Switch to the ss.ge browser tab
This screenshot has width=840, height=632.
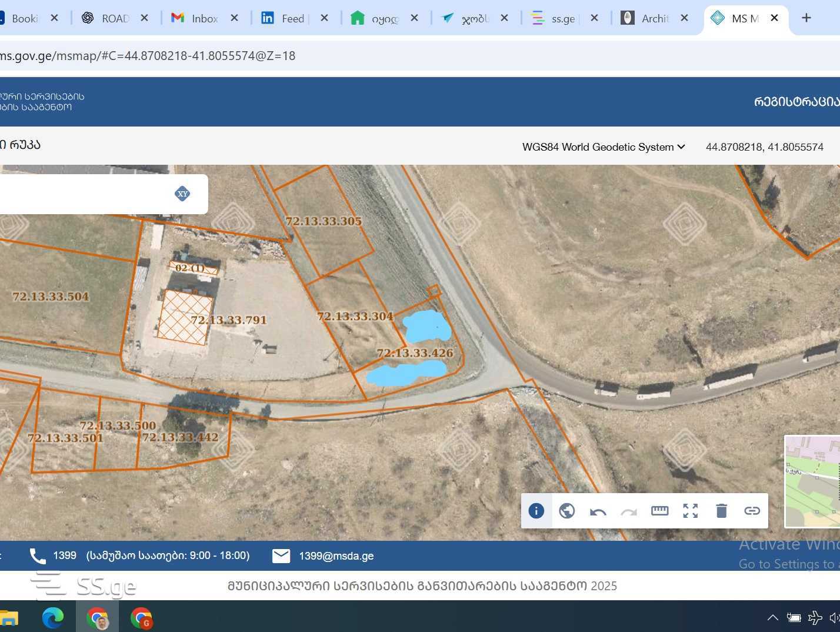point(562,18)
